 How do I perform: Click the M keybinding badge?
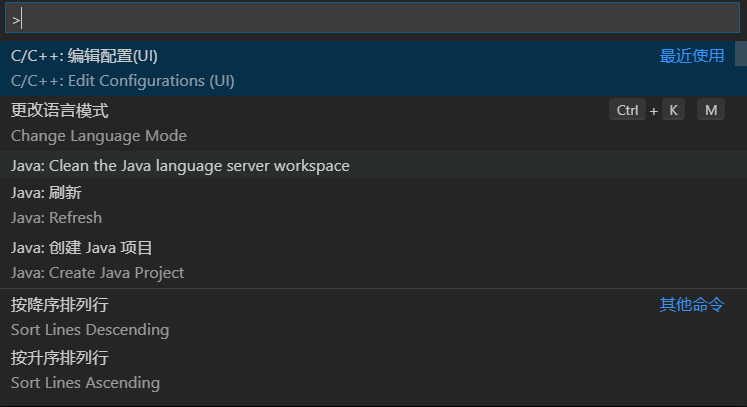pos(710,110)
